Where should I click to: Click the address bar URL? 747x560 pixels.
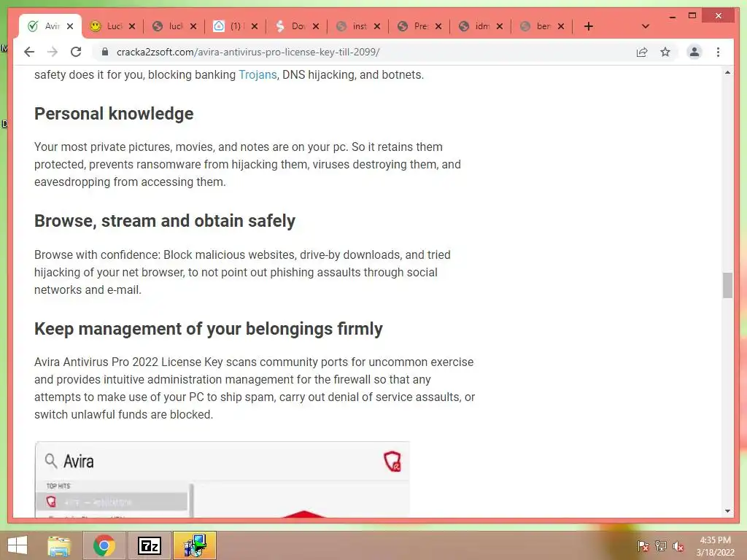tap(248, 52)
